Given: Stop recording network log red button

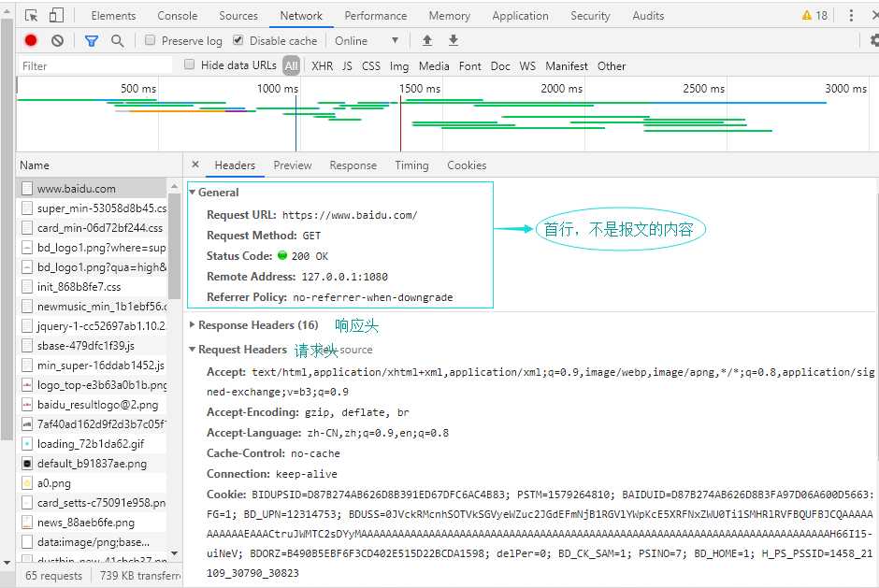Looking at the screenshot, I should click(31, 40).
